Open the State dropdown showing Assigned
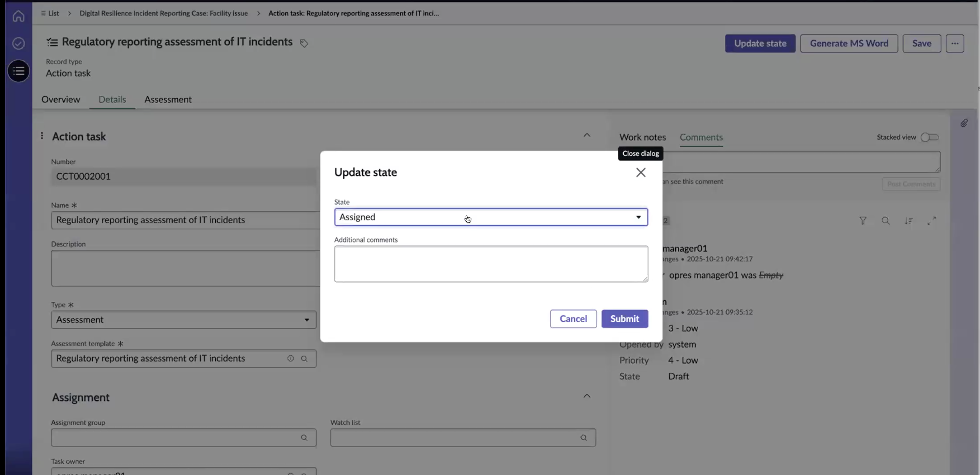980x475 pixels. 491,217
